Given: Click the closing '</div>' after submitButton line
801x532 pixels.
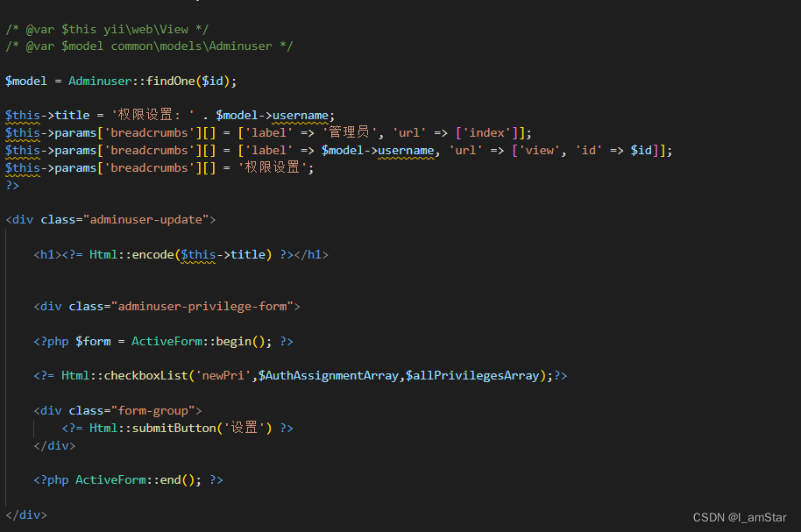Looking at the screenshot, I should (x=54, y=445).
